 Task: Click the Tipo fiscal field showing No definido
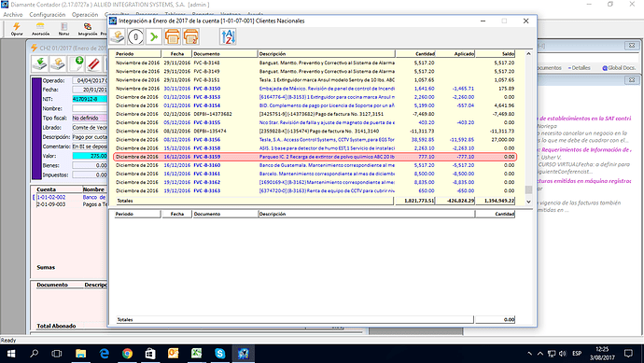click(x=90, y=118)
